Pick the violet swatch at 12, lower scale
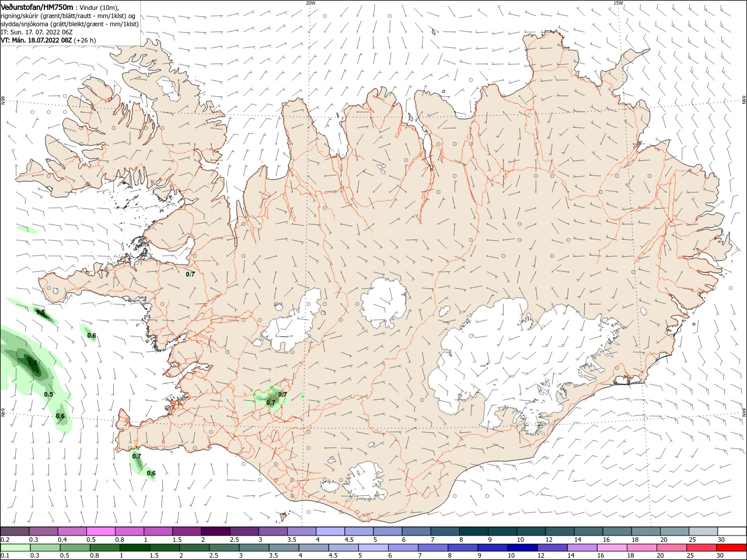 click(x=551, y=548)
